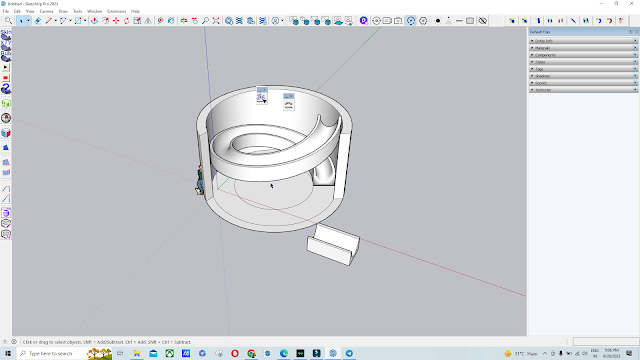Viewport: 640px width, 360px height.
Task: Open dropdown arrow beside Arc tool
Action: [x=70, y=20]
